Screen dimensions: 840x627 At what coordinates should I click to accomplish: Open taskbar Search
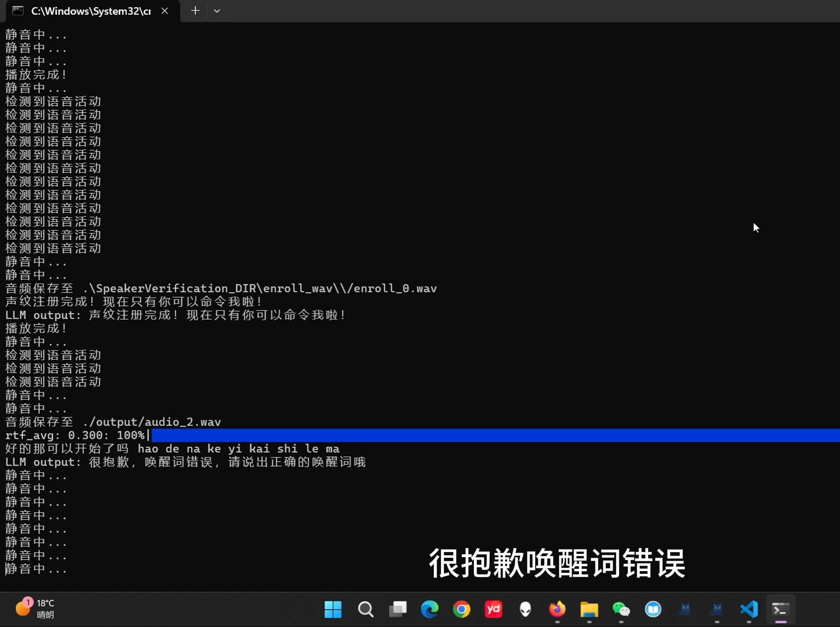pyautogui.click(x=365, y=609)
